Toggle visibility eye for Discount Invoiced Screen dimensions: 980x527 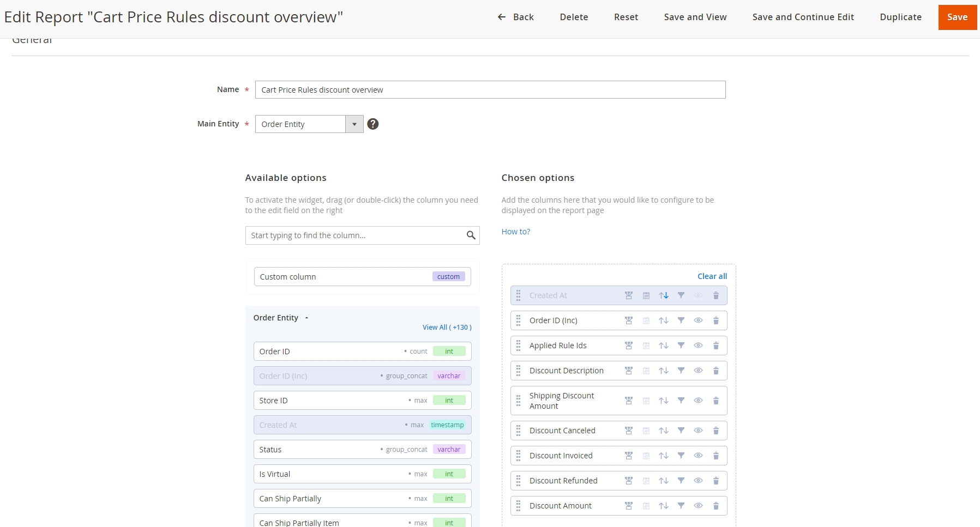tap(699, 456)
